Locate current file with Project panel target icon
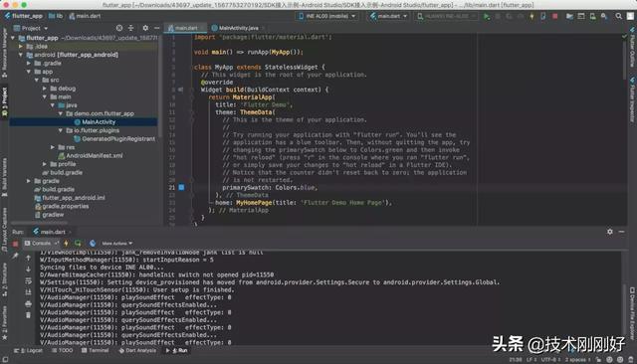637x364 pixels. coord(119,28)
